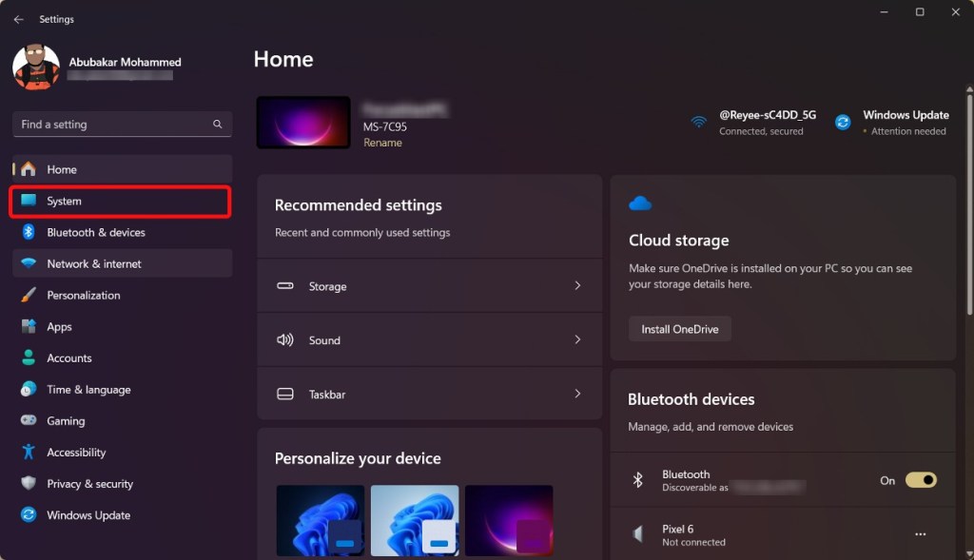Click the System monitor icon in sidebar
974x560 pixels.
pos(29,200)
